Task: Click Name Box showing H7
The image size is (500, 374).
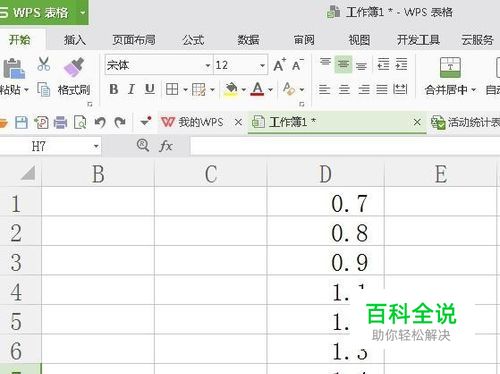Action: coord(45,146)
